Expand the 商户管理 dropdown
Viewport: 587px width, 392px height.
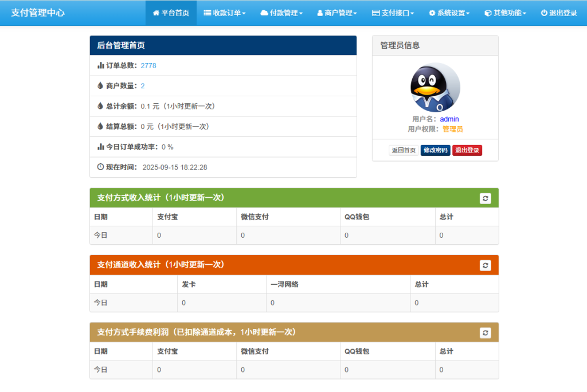pyautogui.click(x=337, y=13)
